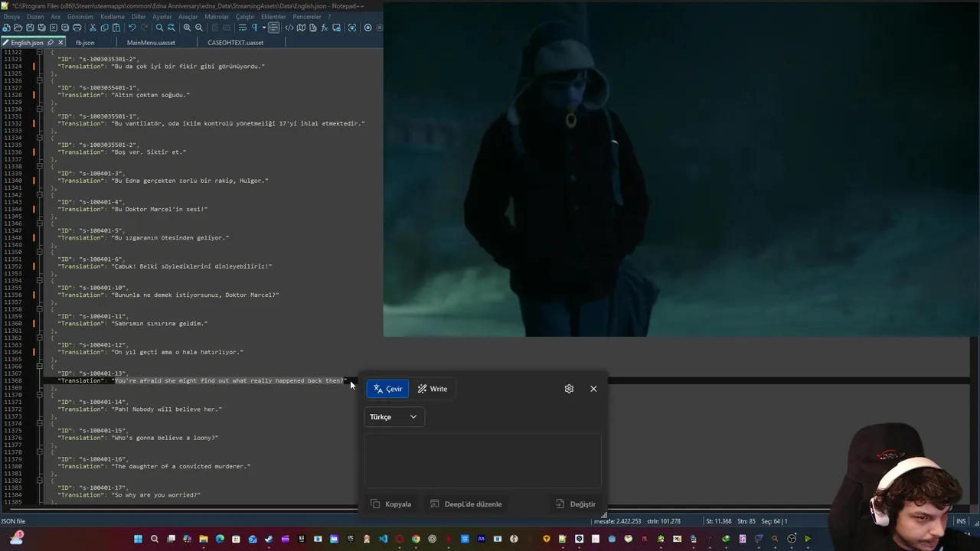
Task: Open Google Chrome from the taskbar
Action: [x=416, y=539]
